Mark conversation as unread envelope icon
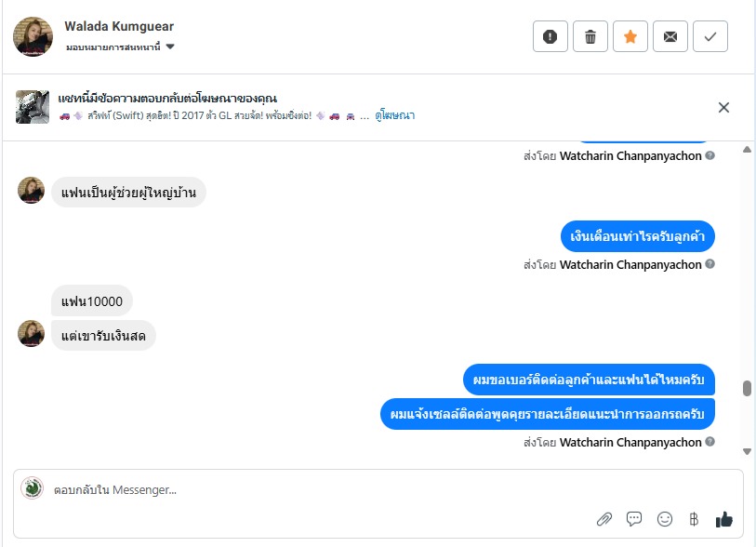Viewport: 756px width, 547px height. (670, 36)
